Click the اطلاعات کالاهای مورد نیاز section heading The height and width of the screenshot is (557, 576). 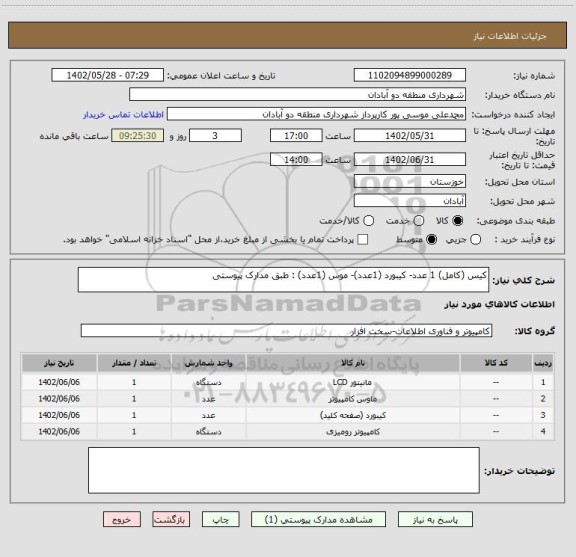[x=499, y=305]
